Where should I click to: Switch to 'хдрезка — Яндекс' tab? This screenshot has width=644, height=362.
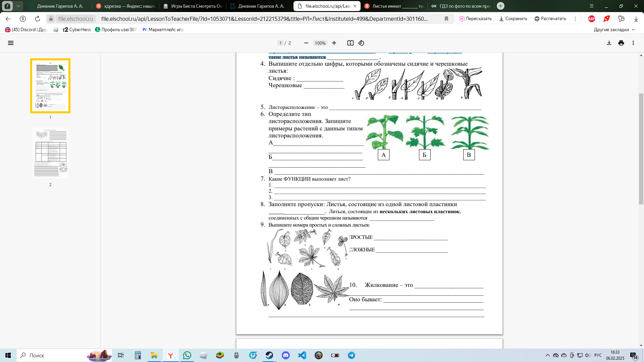[x=126, y=6]
